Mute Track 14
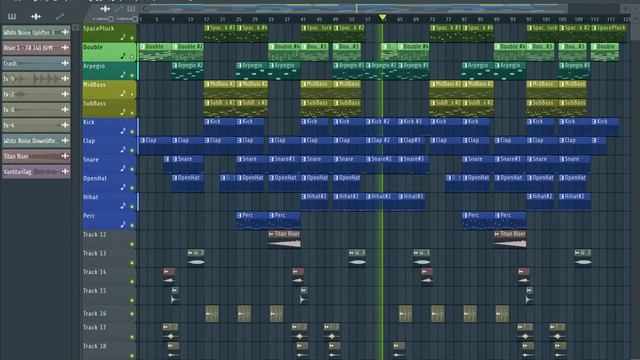 [132, 282]
